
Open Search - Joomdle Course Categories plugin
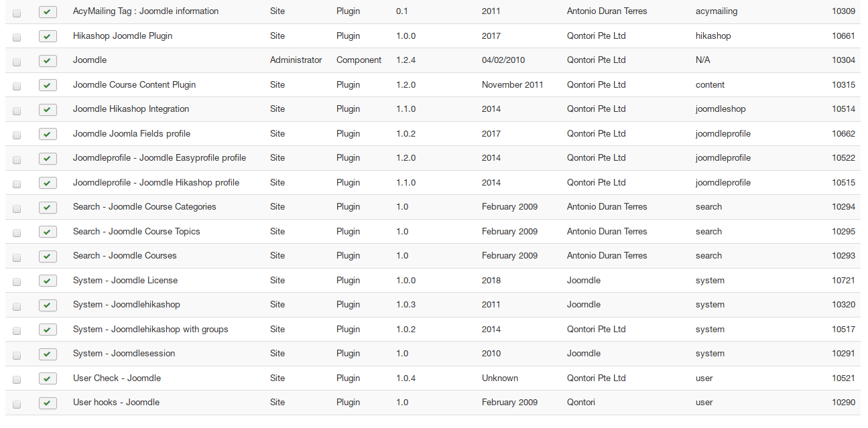click(144, 206)
